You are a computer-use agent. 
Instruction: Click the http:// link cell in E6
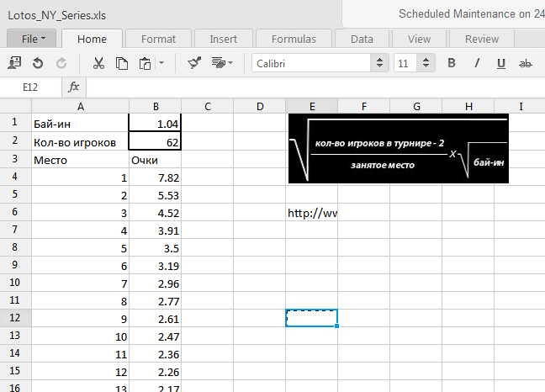coord(312,212)
